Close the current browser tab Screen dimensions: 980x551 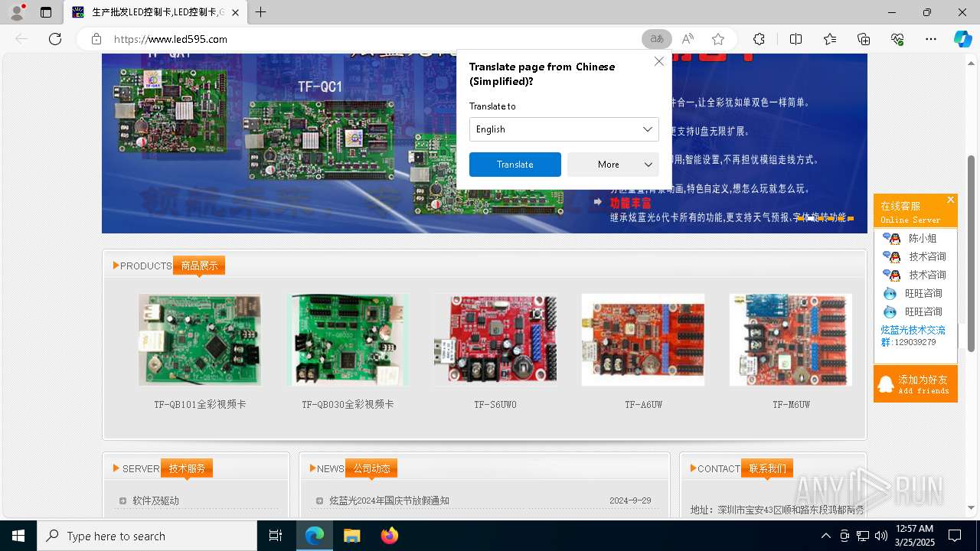235,12
